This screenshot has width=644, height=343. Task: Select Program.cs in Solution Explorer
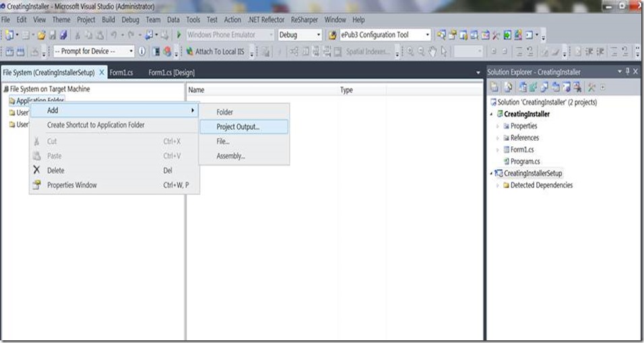[525, 162]
